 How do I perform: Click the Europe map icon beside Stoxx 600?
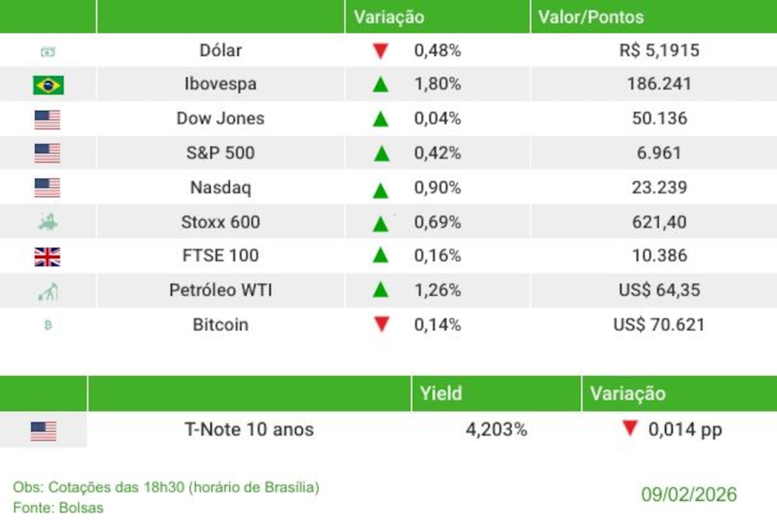click(x=47, y=223)
